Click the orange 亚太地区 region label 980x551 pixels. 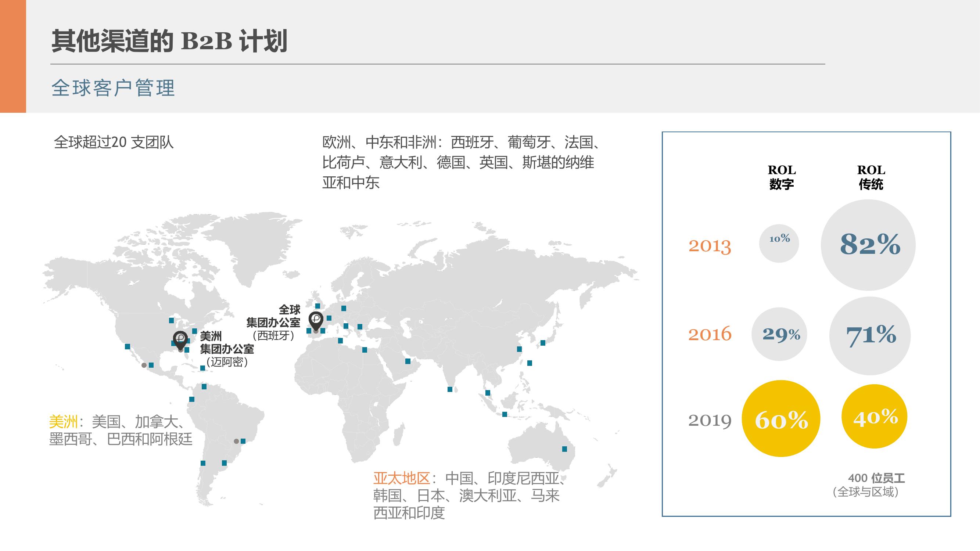pyautogui.click(x=401, y=478)
